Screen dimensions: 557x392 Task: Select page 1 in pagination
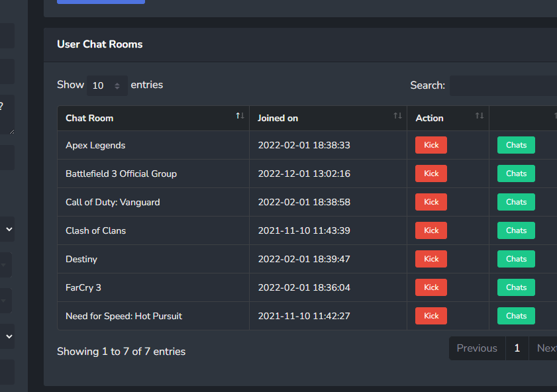pyautogui.click(x=517, y=348)
